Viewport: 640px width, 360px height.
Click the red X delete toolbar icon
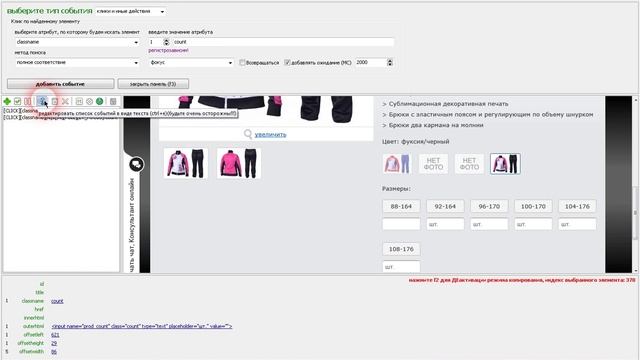pyautogui.click(x=65, y=101)
